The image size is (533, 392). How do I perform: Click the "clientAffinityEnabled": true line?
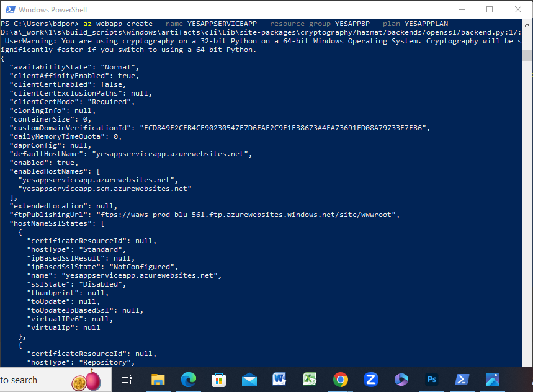click(74, 76)
